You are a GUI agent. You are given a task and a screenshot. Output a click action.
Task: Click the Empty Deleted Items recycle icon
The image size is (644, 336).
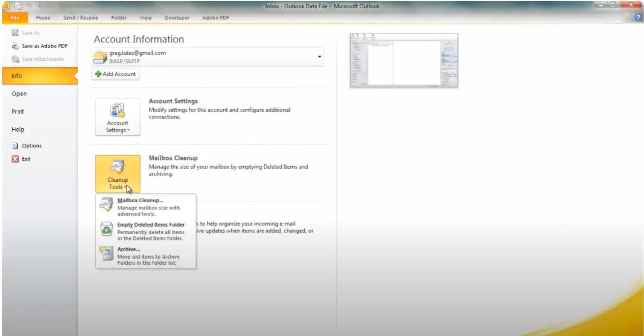point(107,229)
